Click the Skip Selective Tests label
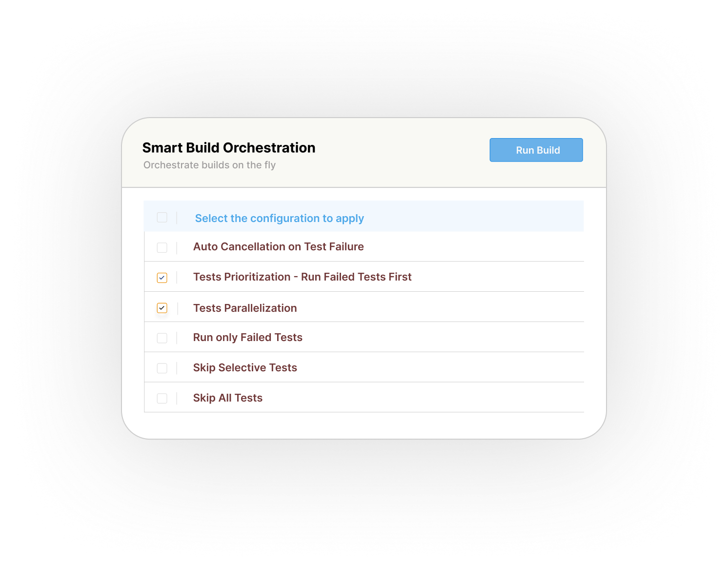 [245, 368]
